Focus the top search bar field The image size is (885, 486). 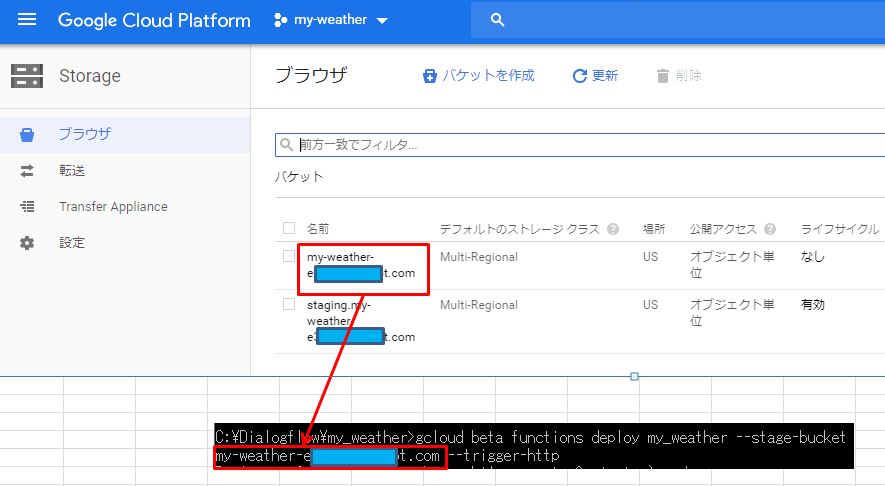click(x=677, y=20)
